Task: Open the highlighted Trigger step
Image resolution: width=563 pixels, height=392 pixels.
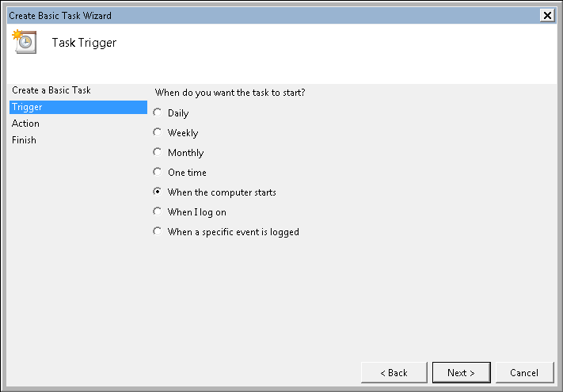Action: pyautogui.click(x=27, y=107)
